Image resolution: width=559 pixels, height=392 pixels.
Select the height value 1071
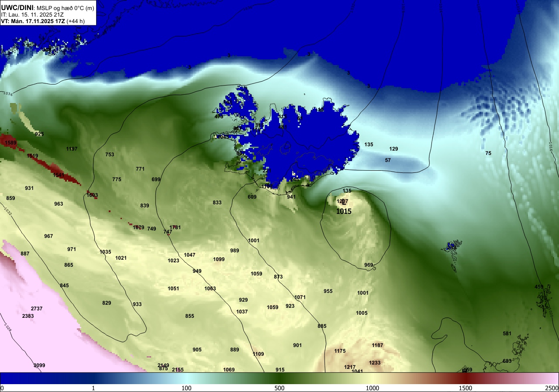(300, 297)
